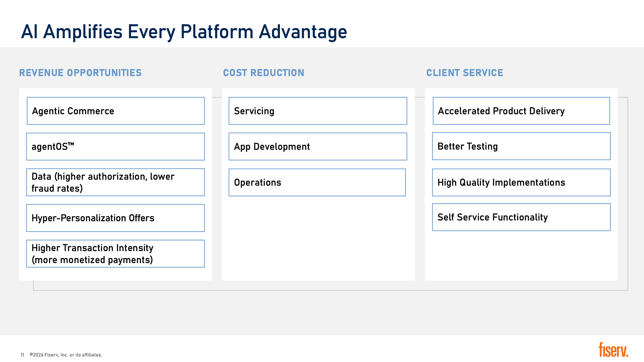Select Data higher authorization box
Image resolution: width=644 pixels, height=362 pixels.
tap(115, 182)
